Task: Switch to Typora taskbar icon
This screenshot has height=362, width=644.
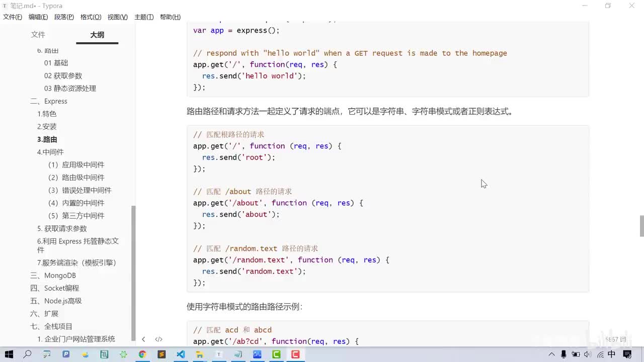Action: coord(219,354)
